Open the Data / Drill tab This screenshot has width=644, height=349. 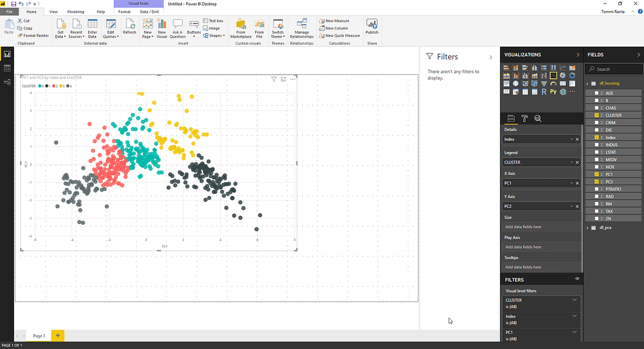point(148,11)
